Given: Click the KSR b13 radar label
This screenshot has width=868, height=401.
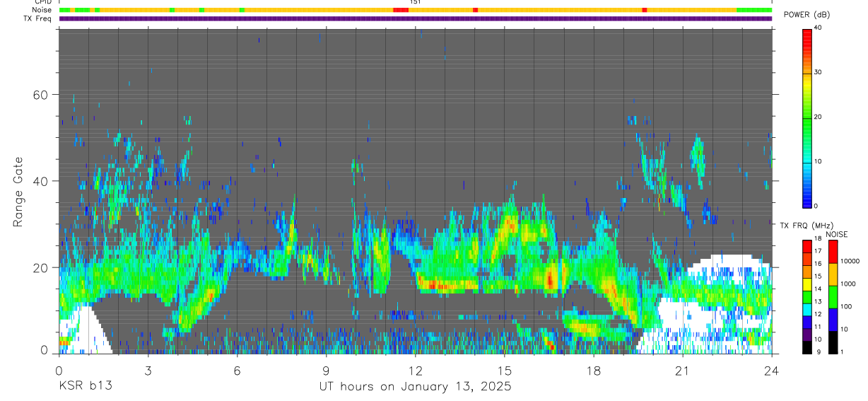Looking at the screenshot, I should click(x=86, y=386).
